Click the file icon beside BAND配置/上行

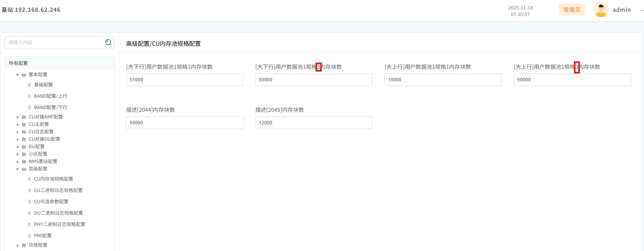[x=29, y=96]
